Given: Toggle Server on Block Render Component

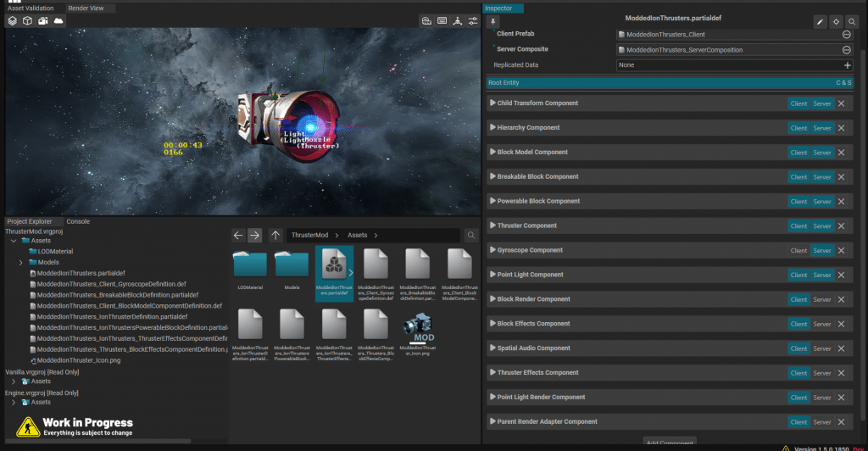Looking at the screenshot, I should 822,299.
